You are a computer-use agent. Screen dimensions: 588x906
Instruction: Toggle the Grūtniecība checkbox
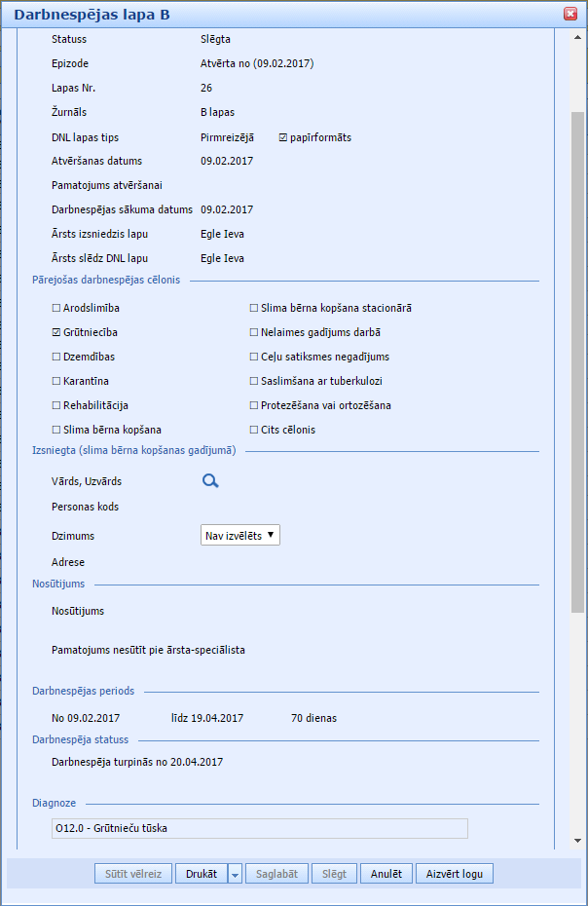click(x=56, y=332)
